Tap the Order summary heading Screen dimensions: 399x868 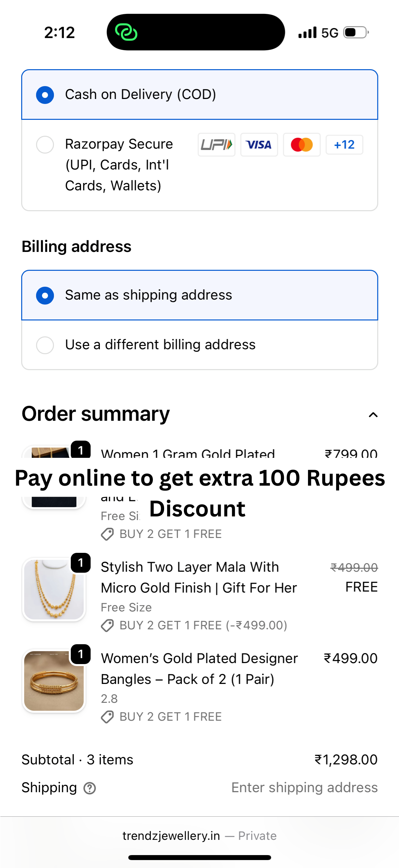(x=96, y=414)
